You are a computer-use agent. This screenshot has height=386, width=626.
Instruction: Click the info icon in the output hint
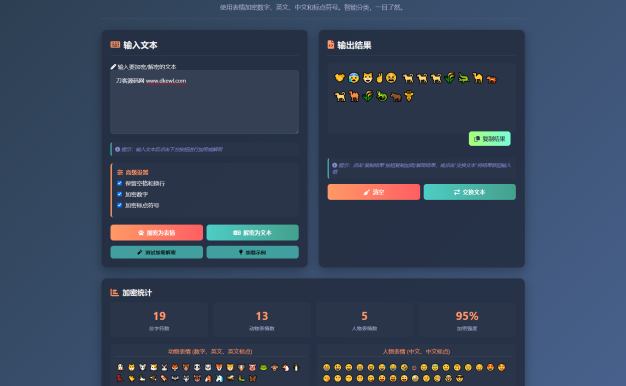[335, 165]
